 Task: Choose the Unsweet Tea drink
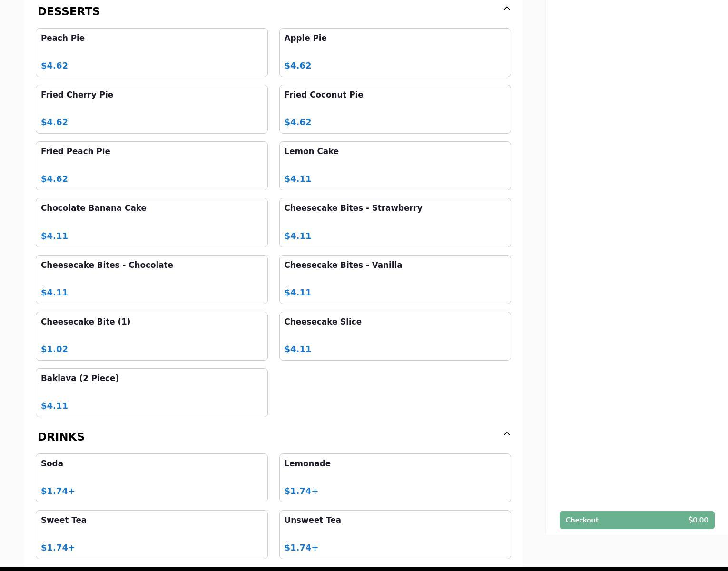395,534
